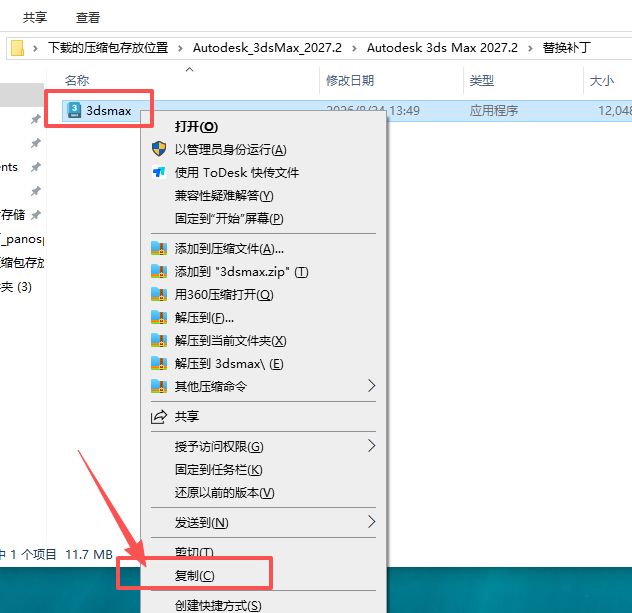This screenshot has height=613, width=632.
Task: Choose 添加到压缩文件(A)...
Action: pos(263,249)
